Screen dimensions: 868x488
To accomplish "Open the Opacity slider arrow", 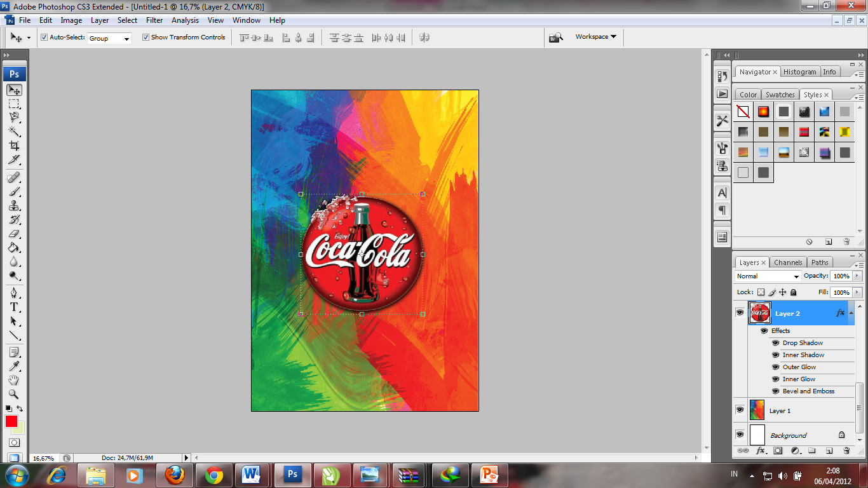I will point(858,276).
